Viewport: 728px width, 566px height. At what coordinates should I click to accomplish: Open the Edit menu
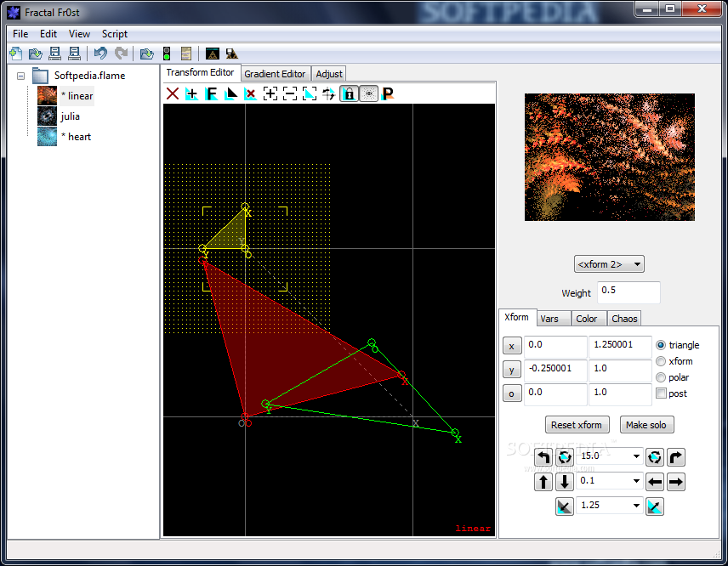[48, 34]
